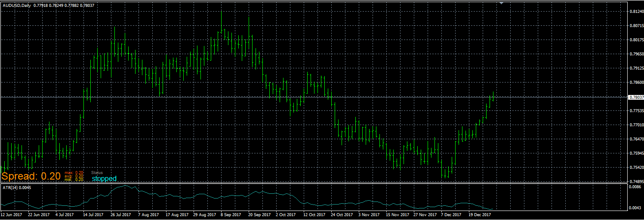
Task: Click the 22 Jun 2017 date label
Action: coord(38,214)
